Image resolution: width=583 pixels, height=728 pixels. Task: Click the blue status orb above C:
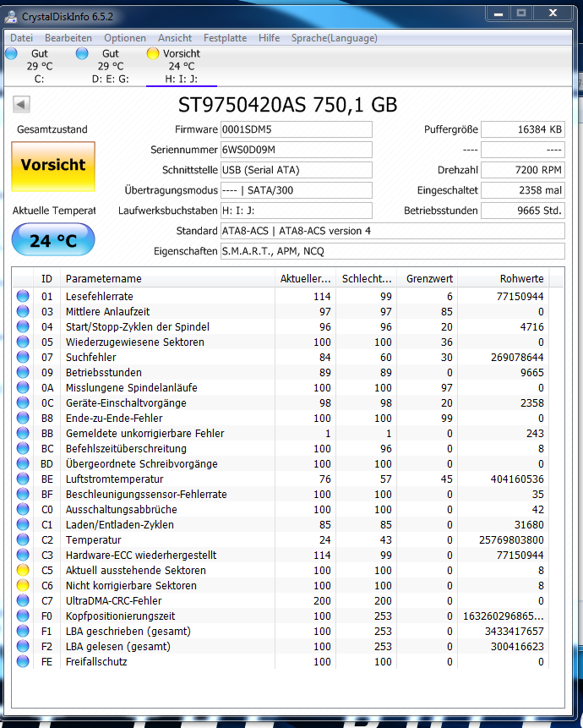click(12, 53)
